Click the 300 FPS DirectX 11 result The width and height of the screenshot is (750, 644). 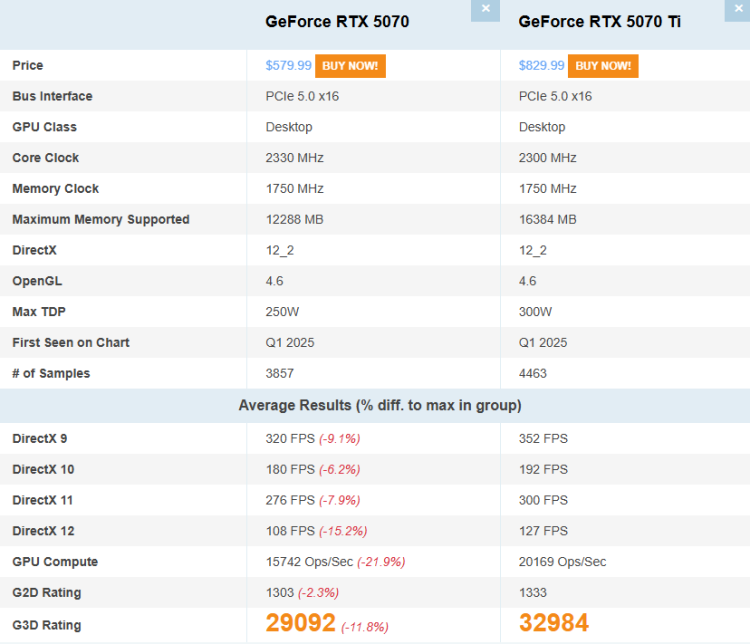[x=543, y=500]
